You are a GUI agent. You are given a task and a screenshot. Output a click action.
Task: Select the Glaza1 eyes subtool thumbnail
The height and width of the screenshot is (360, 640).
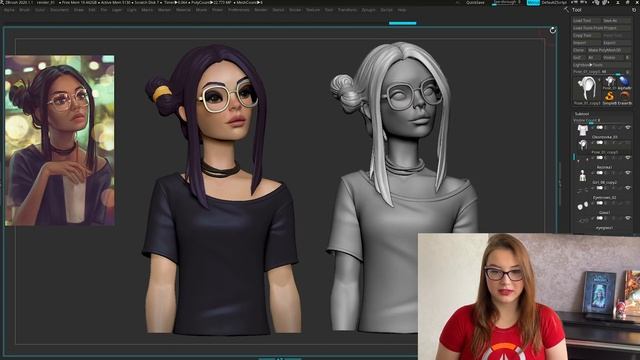[582, 206]
